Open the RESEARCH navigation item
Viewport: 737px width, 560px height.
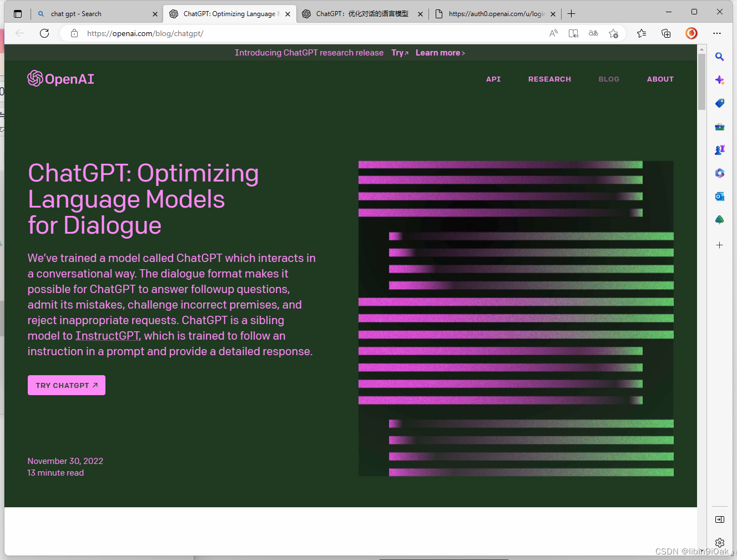coord(549,79)
